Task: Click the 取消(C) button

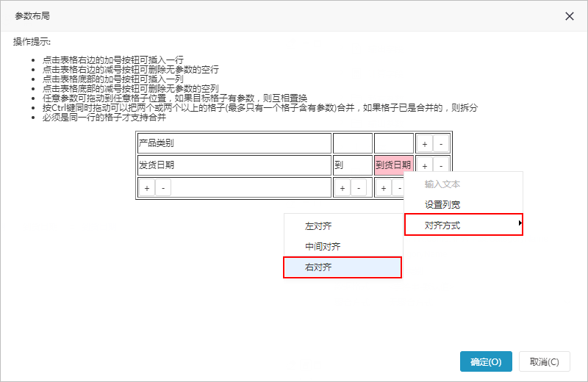Action: 545,361
